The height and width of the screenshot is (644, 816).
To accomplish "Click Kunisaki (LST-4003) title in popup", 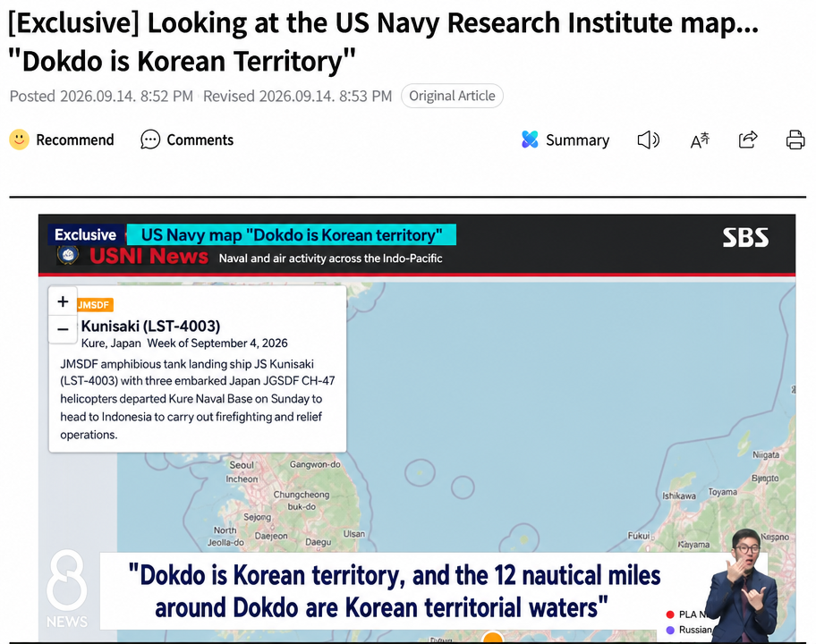I will [x=150, y=326].
